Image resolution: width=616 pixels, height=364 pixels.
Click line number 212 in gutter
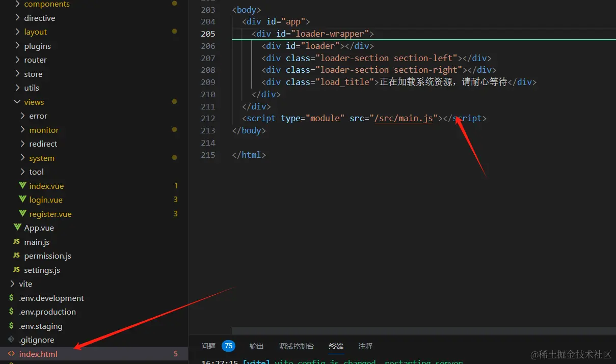point(208,118)
